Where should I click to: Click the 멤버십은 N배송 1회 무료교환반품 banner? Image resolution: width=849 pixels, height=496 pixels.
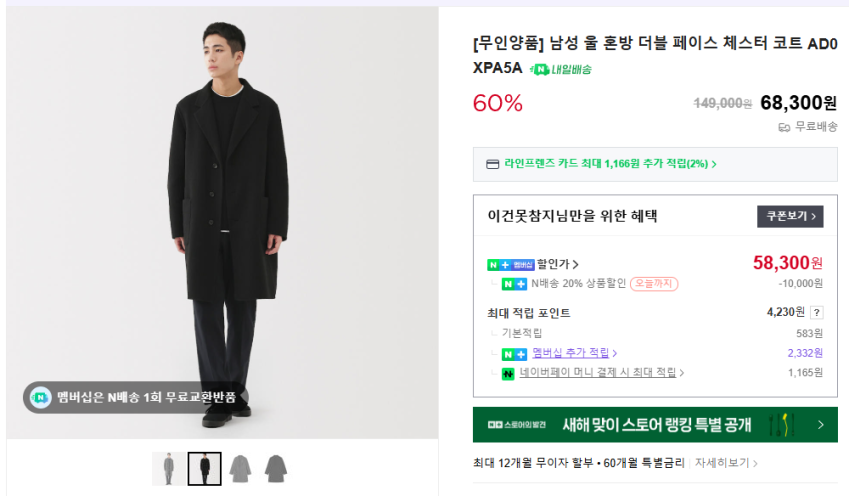point(138,397)
